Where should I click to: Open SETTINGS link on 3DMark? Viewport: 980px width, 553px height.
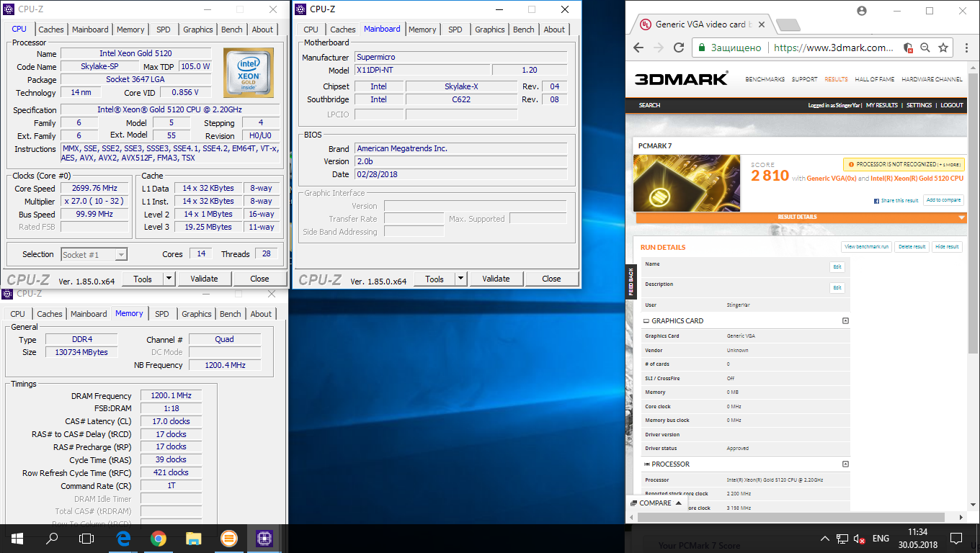(919, 105)
